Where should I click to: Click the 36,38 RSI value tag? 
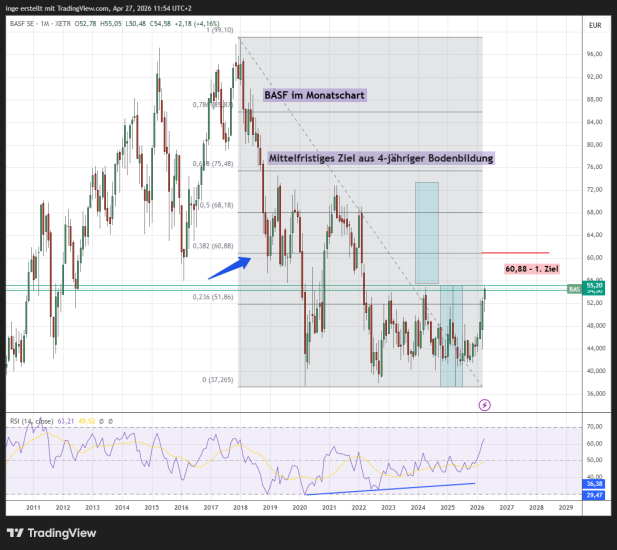[x=595, y=483]
